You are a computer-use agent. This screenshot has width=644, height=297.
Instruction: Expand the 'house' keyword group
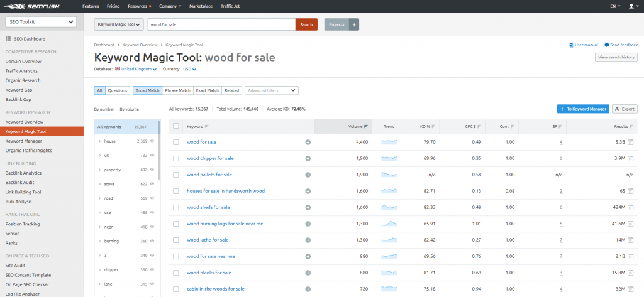tap(99, 141)
